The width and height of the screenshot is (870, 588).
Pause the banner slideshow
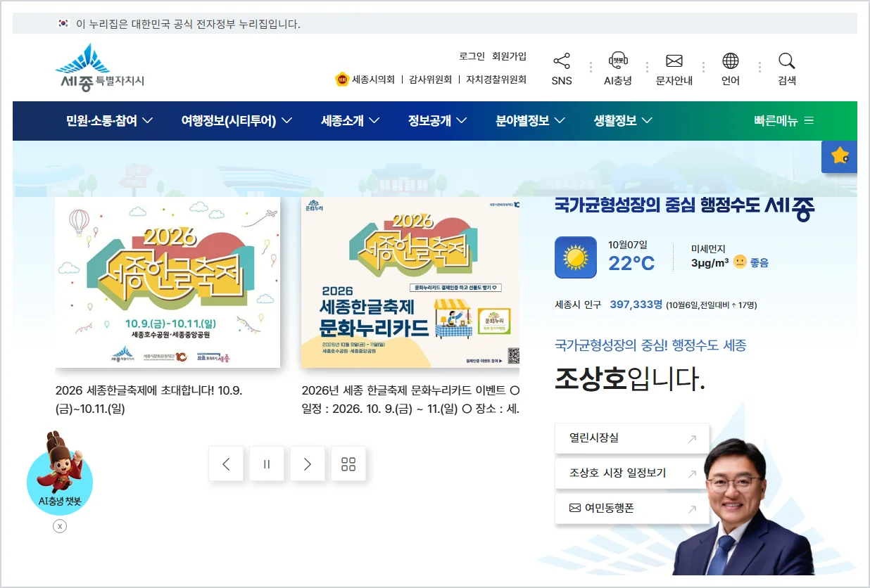[x=267, y=464]
